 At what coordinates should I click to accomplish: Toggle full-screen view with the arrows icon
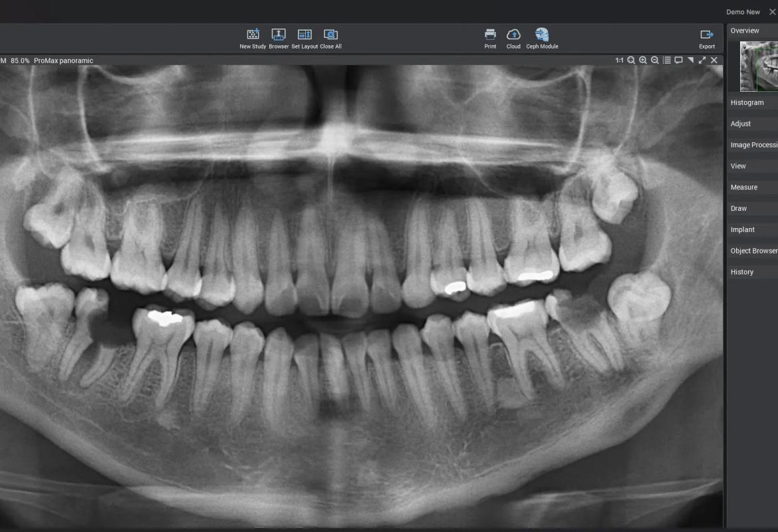702,60
